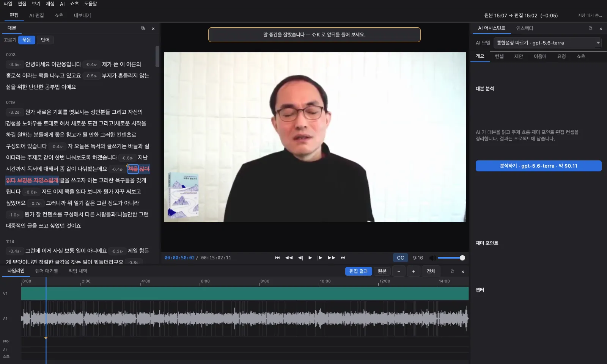This screenshot has height=364, width=607.
Task: Open the AI 모델 dropdown
Action: [x=548, y=43]
